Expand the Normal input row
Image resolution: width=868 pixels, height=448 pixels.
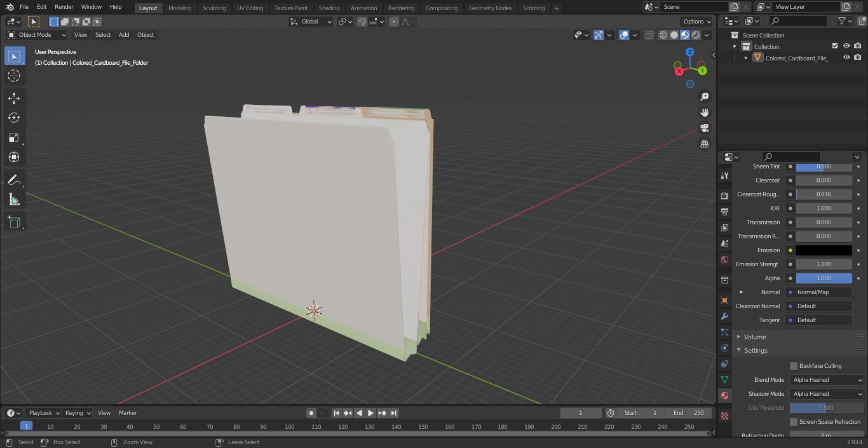click(x=741, y=292)
